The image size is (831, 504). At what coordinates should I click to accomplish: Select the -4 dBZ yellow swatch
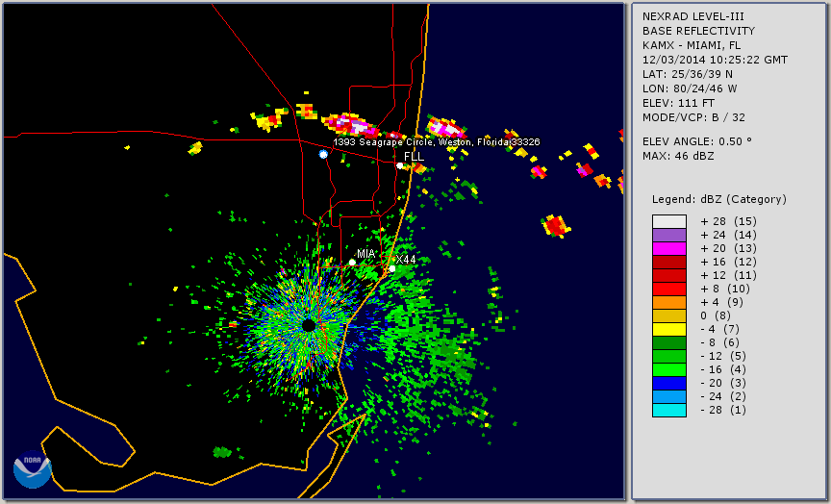668,330
